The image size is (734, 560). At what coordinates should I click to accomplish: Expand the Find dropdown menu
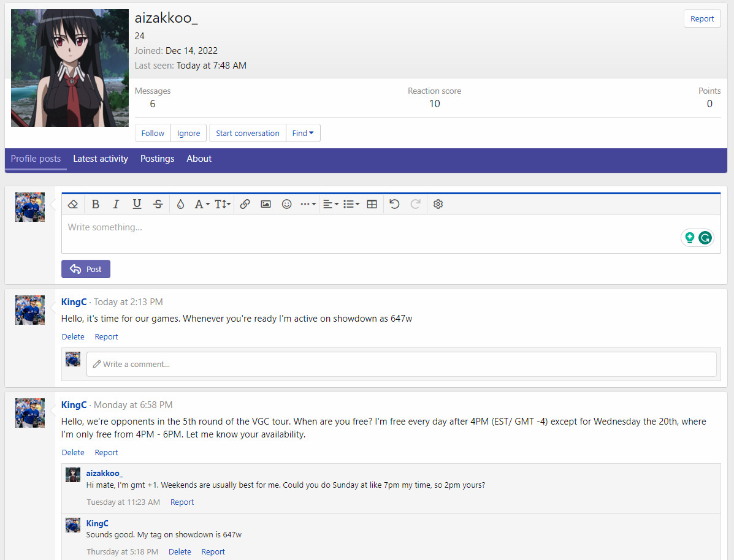[x=303, y=133]
